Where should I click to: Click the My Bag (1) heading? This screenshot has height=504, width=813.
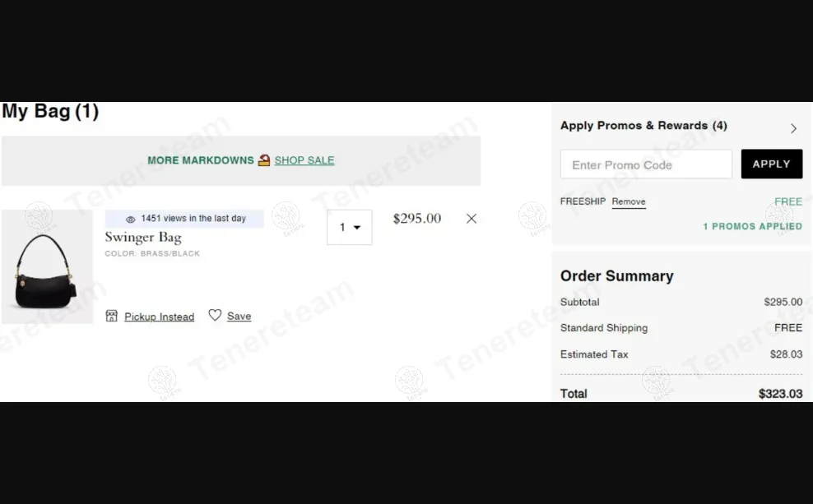(x=50, y=112)
